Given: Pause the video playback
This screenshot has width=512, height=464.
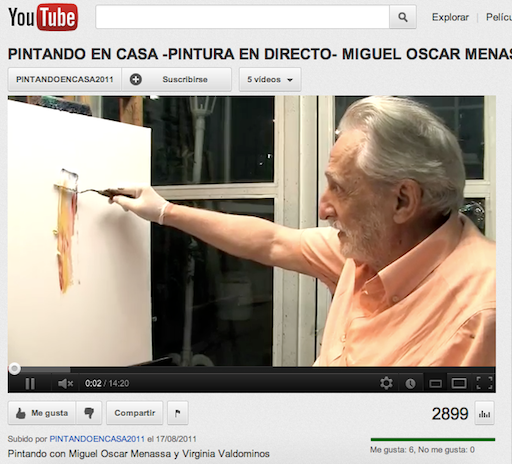Looking at the screenshot, I should pos(30,383).
